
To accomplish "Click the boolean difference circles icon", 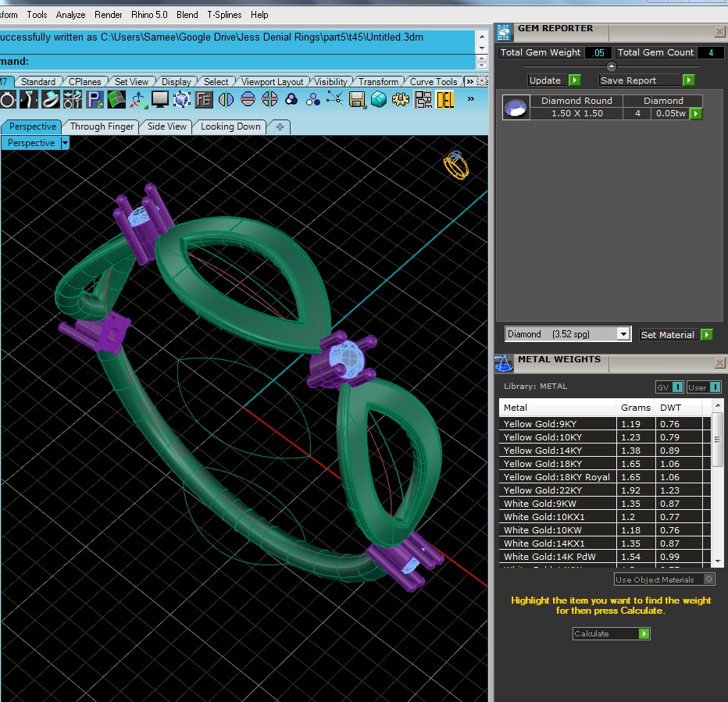I will click(x=313, y=99).
